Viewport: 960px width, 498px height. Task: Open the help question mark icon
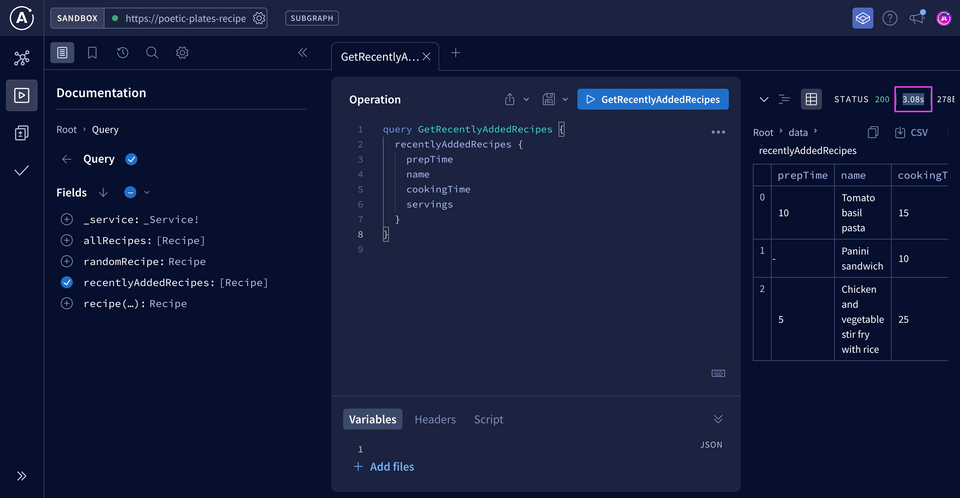point(890,18)
